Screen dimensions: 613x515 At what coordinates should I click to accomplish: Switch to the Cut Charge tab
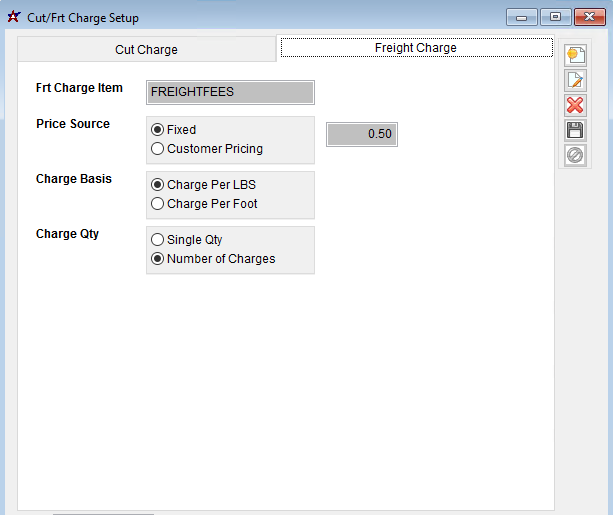click(147, 50)
